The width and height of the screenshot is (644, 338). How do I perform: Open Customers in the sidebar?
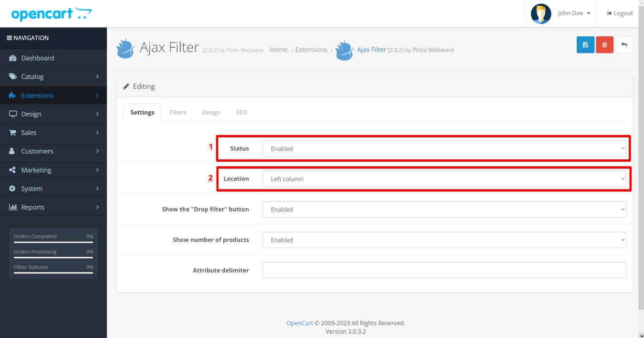click(x=53, y=151)
